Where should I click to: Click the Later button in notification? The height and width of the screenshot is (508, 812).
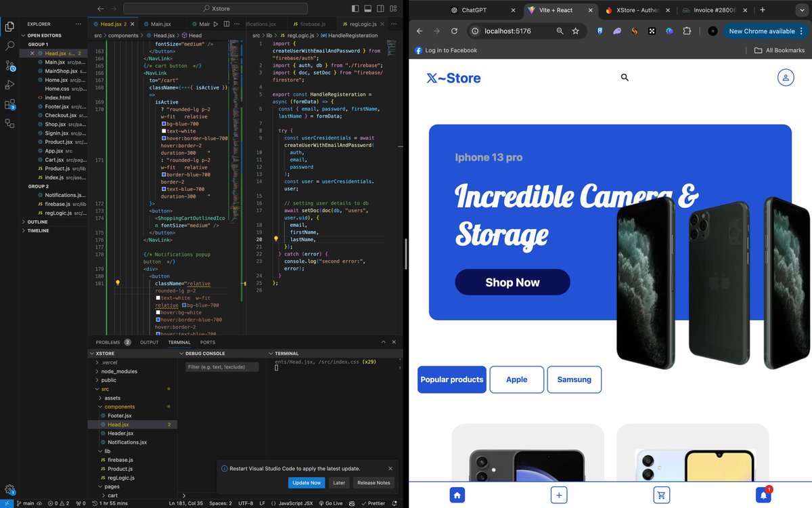(x=339, y=483)
